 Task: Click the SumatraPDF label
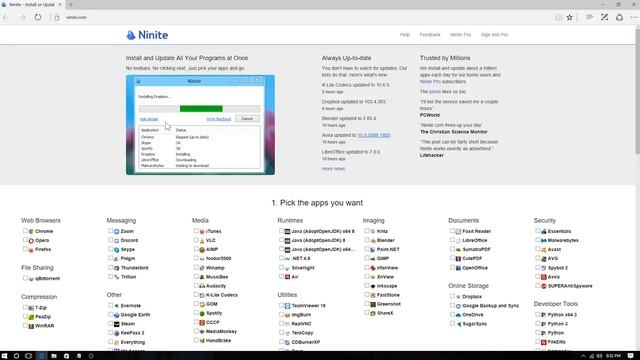476,249
